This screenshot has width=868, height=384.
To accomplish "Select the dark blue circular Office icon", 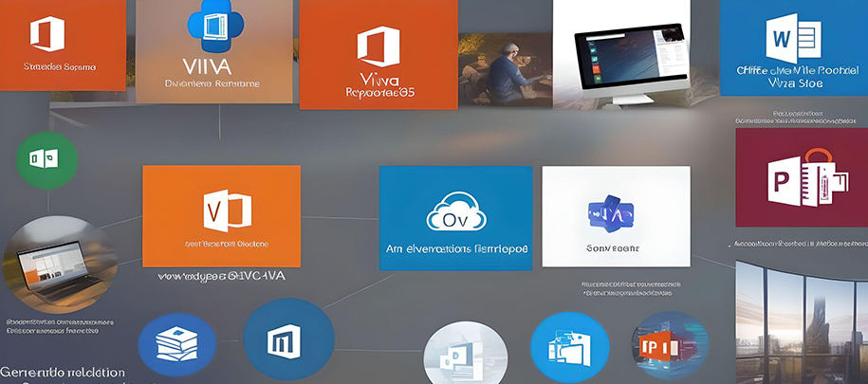I will tap(287, 339).
